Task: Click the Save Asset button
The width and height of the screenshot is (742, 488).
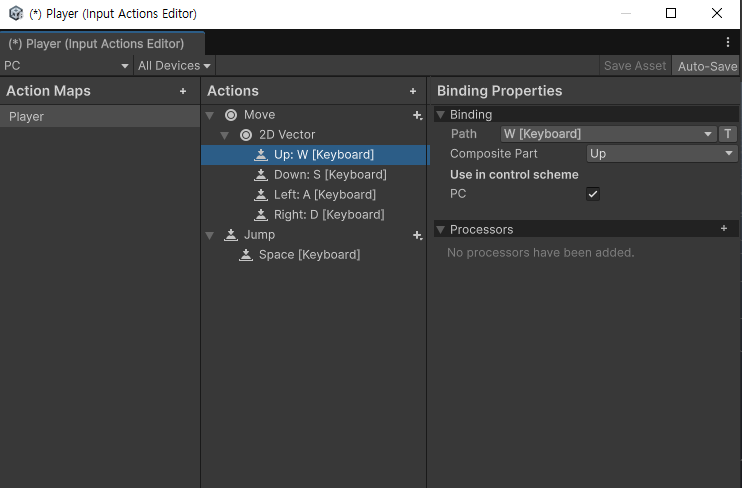Action: tap(635, 66)
